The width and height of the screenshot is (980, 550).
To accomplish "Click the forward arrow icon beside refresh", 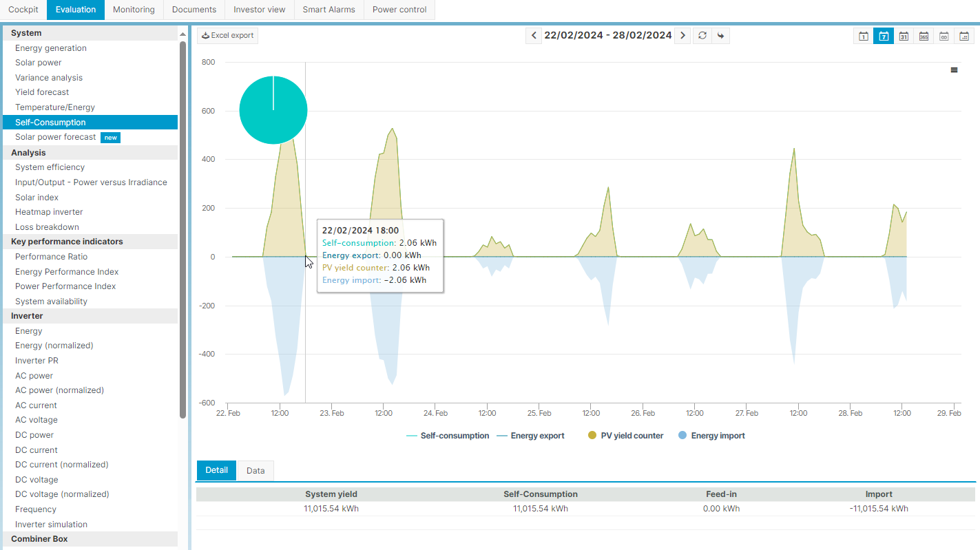I will click(x=720, y=36).
